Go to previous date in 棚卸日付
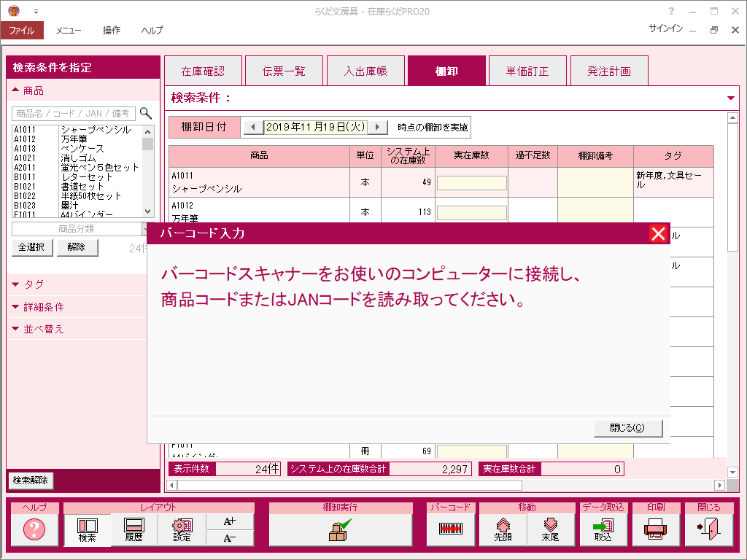Viewport: 747px width, 560px height. pos(253,127)
